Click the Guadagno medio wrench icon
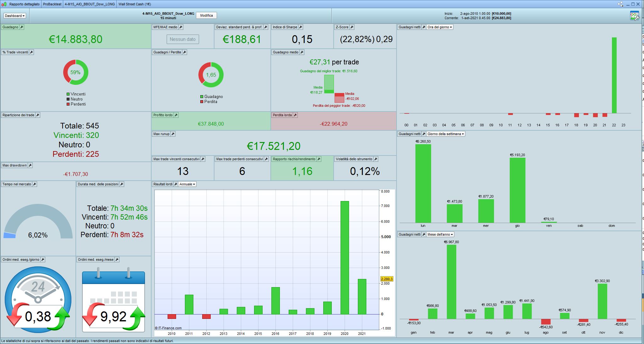 (302, 52)
